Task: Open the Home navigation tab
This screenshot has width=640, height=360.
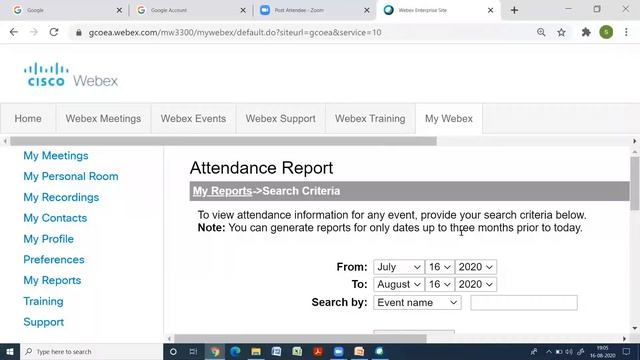Action: point(28,118)
